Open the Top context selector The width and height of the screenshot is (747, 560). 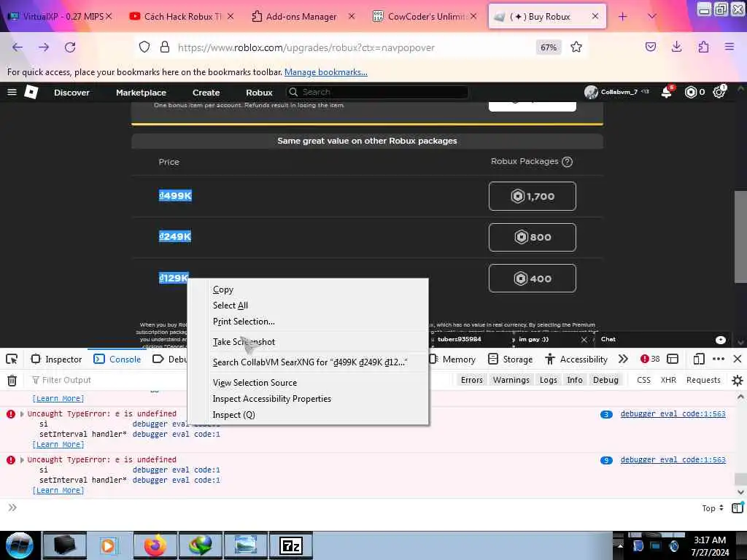click(712, 508)
